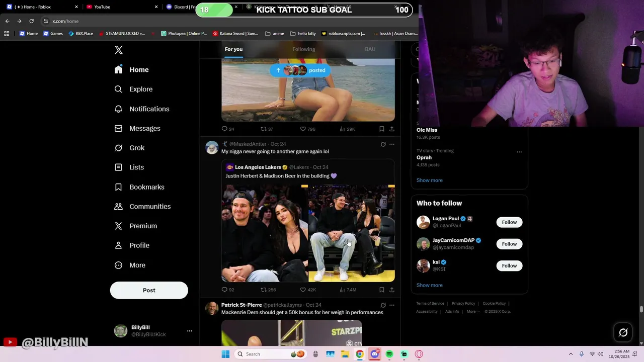Like the beach photo post with 796 likes
Viewport: 644px width, 362px height.
click(307, 129)
